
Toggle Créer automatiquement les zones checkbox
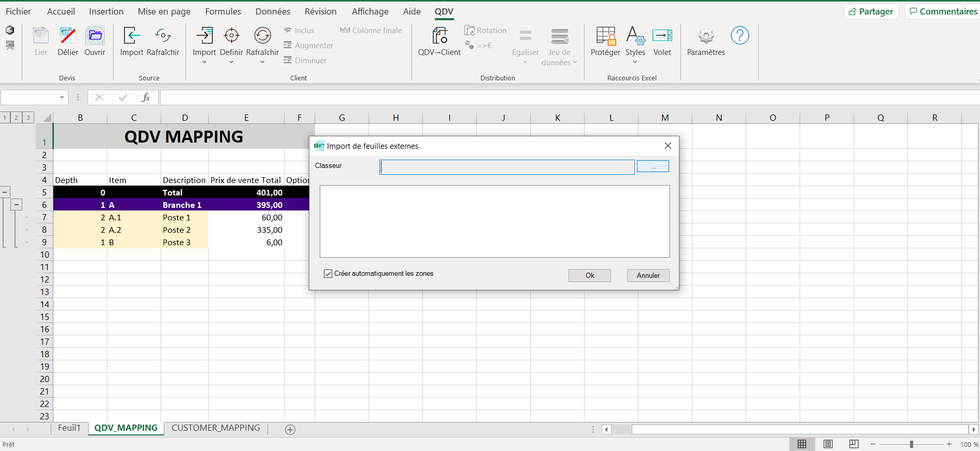[x=328, y=274]
